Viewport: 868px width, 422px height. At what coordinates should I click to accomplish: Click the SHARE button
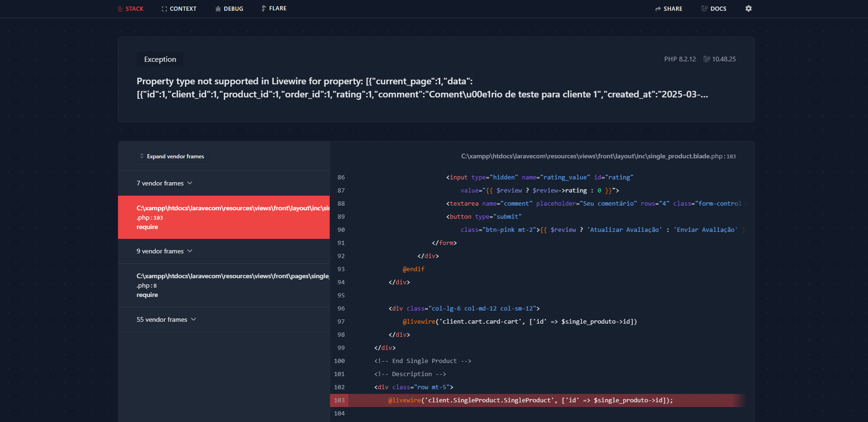tap(669, 9)
